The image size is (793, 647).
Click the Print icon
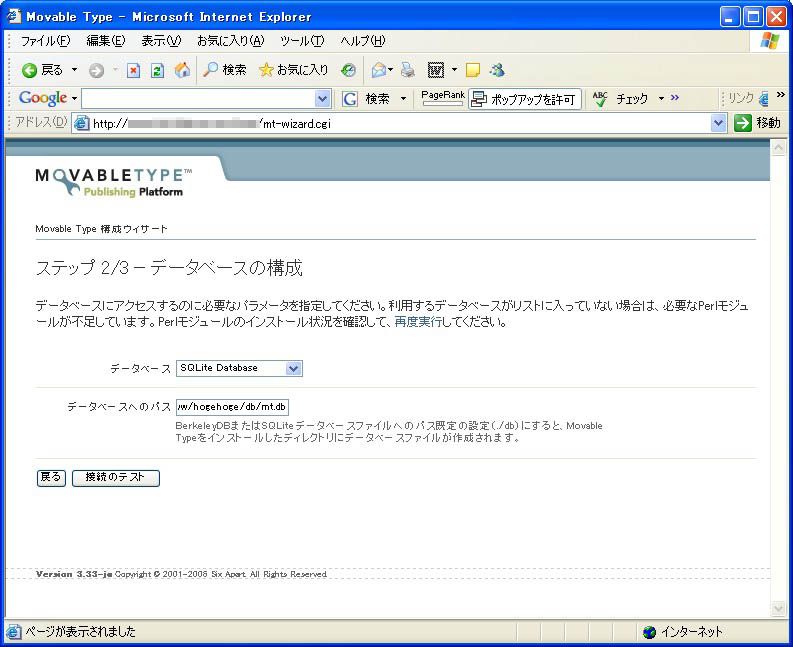408,70
